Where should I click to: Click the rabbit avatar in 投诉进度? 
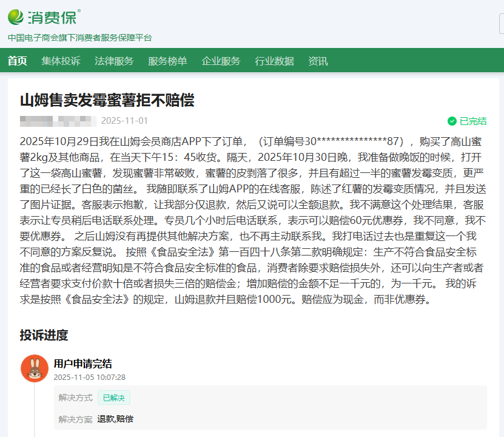click(x=35, y=368)
